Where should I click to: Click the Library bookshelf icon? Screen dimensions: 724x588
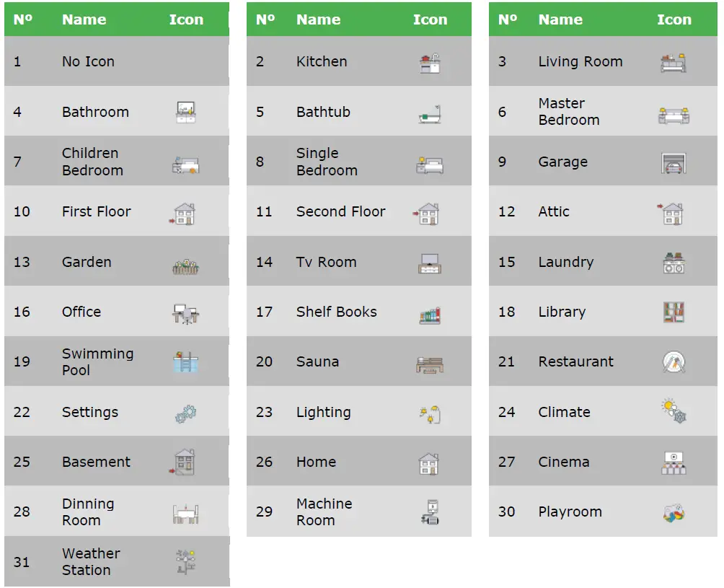point(674,312)
